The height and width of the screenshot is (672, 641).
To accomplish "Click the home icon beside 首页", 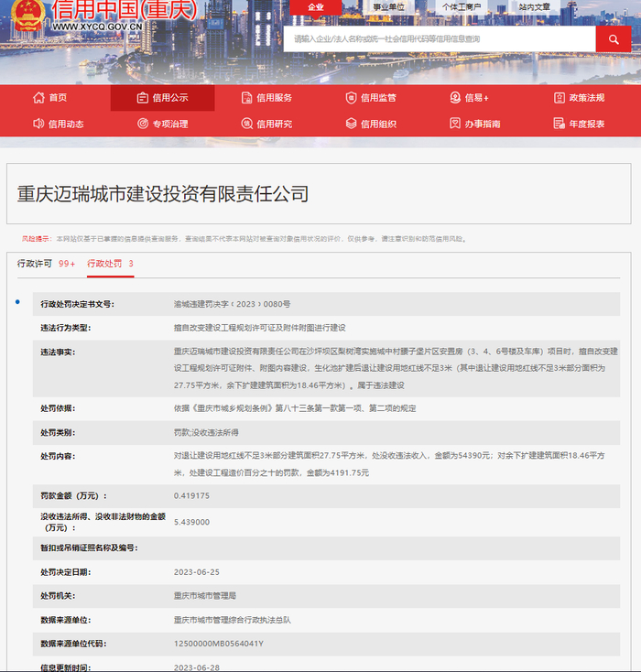I will point(38,98).
